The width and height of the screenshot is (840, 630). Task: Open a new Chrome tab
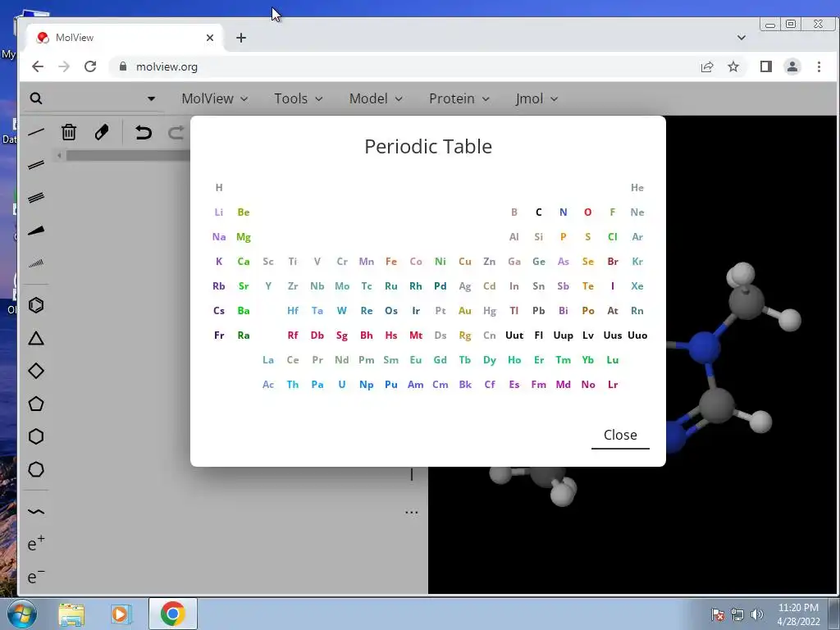[x=241, y=38]
